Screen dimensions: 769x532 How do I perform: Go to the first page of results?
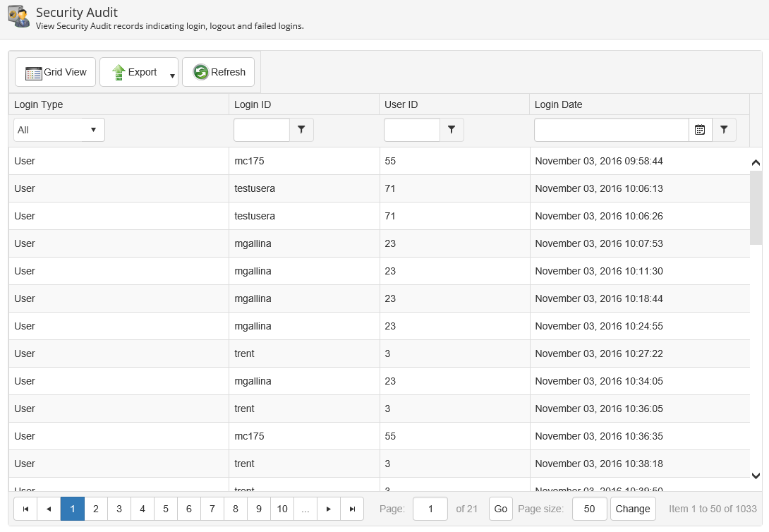[x=25, y=509]
